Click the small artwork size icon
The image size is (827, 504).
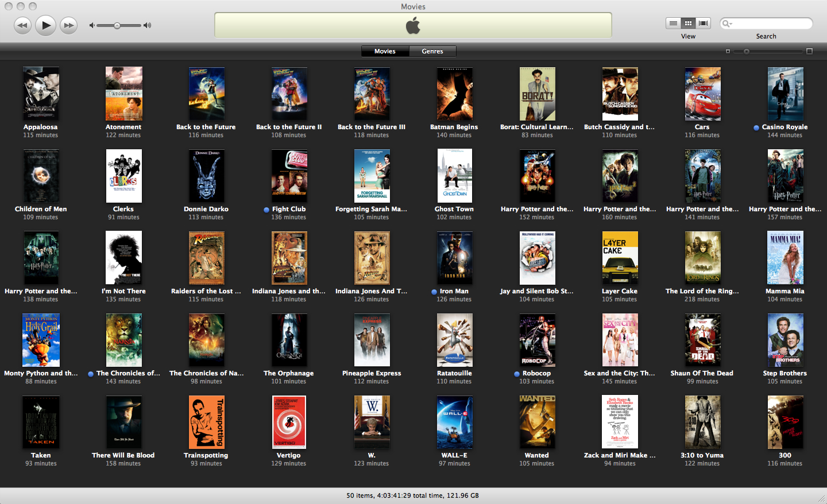pos(728,52)
